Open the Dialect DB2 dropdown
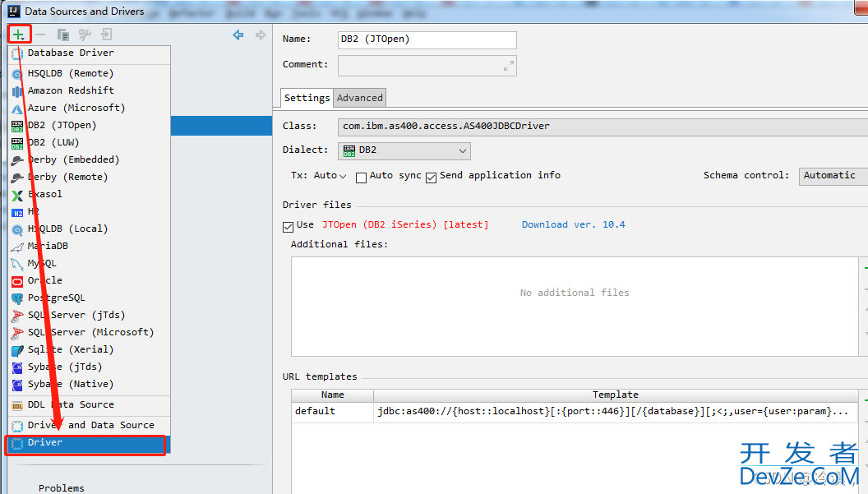This screenshot has width=868, height=494. coord(404,150)
